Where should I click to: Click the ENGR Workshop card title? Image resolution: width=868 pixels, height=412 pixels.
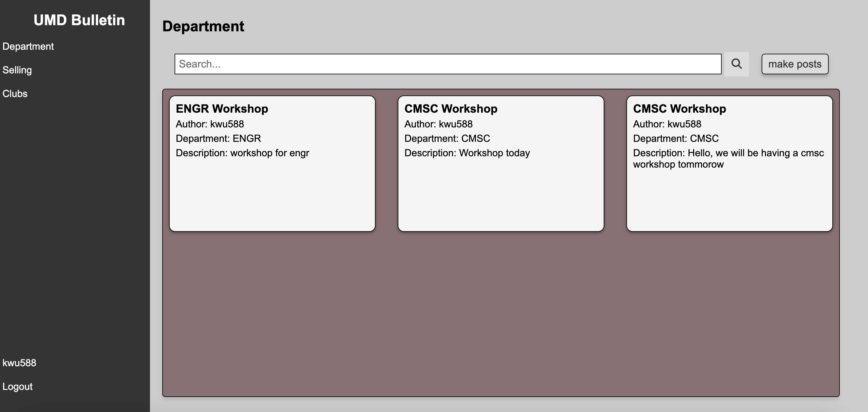(x=222, y=109)
